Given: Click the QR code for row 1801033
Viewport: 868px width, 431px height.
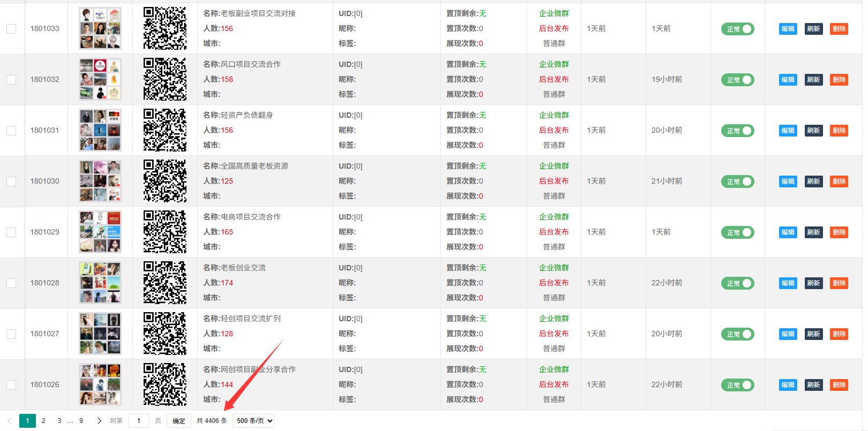Looking at the screenshot, I should tap(165, 28).
